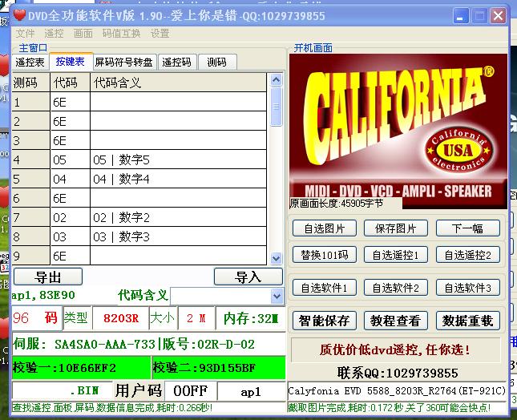Click the 自选遥控1 button

click(x=396, y=255)
